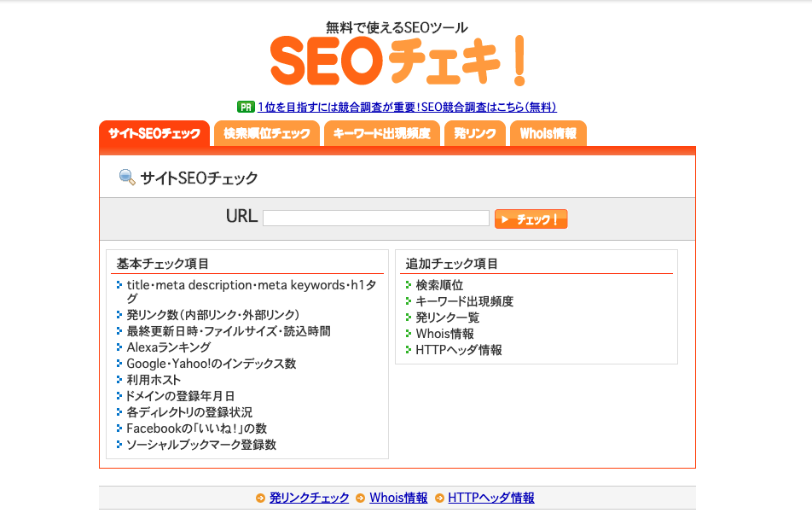Click the orange チェック! button

pos(531,219)
